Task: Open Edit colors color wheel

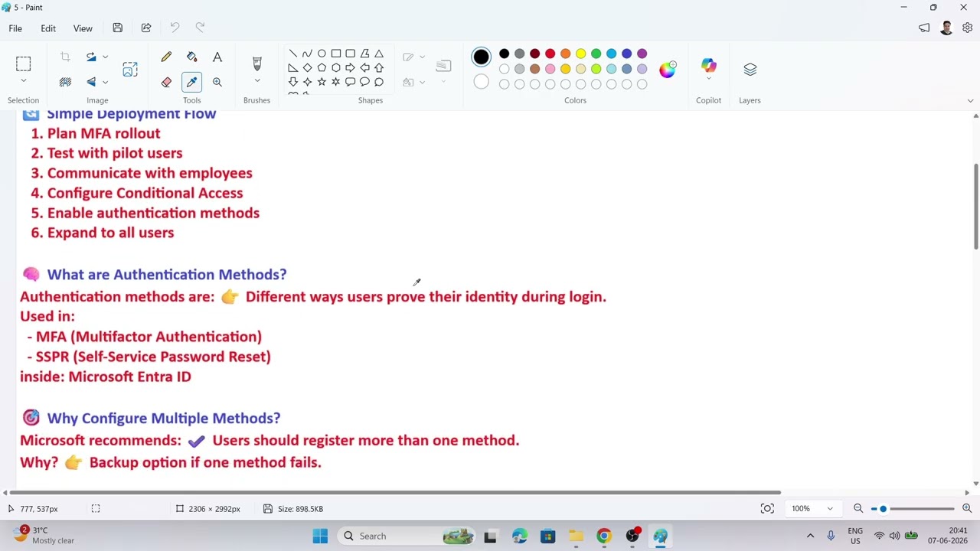Action: (x=668, y=69)
